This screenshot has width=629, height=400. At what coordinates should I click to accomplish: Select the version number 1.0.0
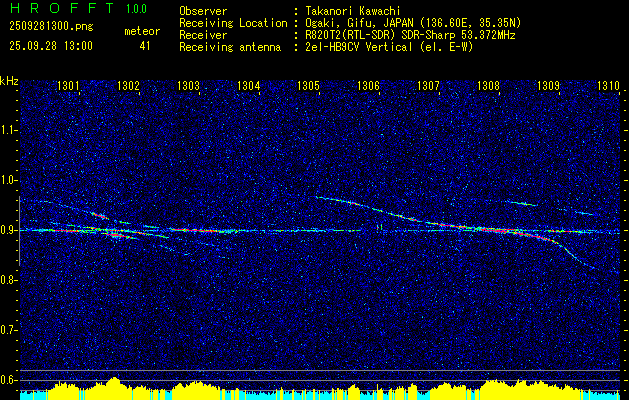pyautogui.click(x=136, y=9)
